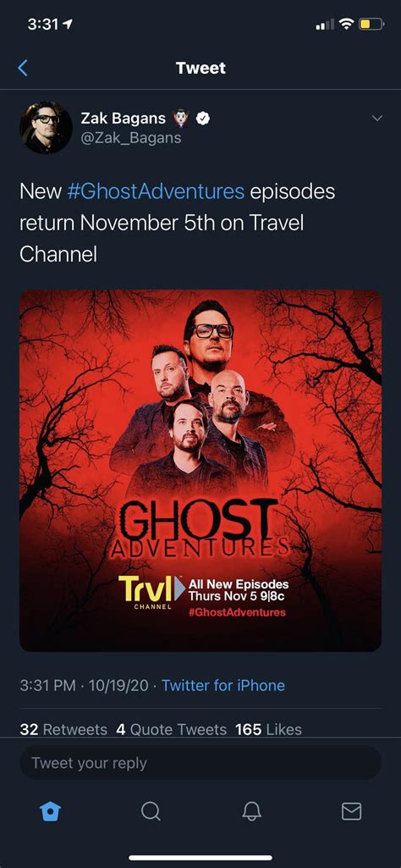
Task: Open the #GhostAdventures hashtag link
Action: pos(156,191)
